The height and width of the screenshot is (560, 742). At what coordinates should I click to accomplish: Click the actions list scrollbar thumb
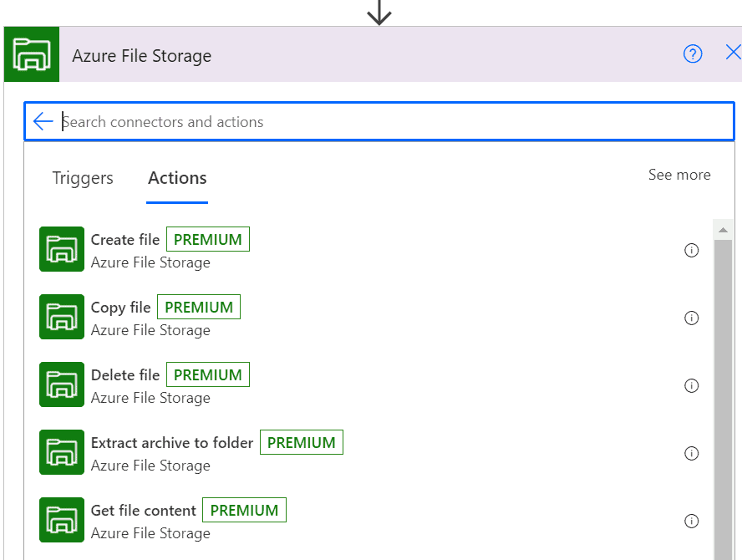tap(723, 400)
